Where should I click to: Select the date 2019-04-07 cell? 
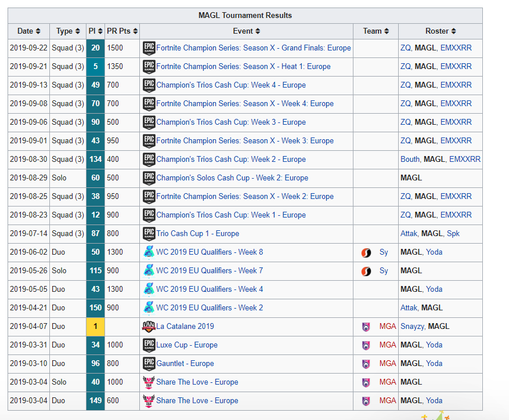(28, 326)
